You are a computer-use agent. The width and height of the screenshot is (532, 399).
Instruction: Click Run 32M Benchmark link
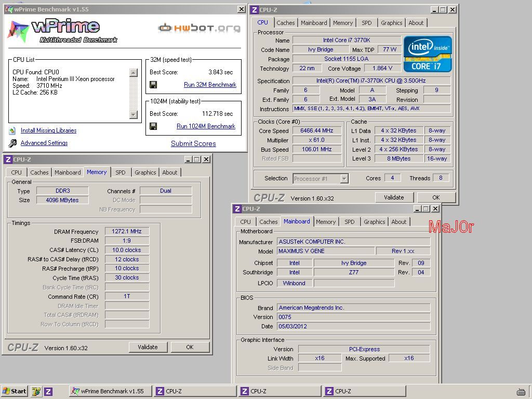pyautogui.click(x=210, y=85)
